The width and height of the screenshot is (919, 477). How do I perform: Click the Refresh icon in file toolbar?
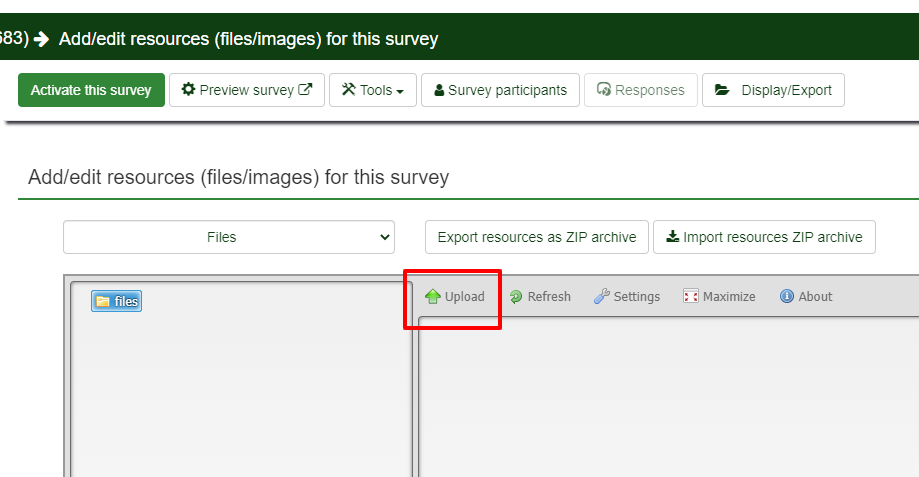tap(516, 297)
